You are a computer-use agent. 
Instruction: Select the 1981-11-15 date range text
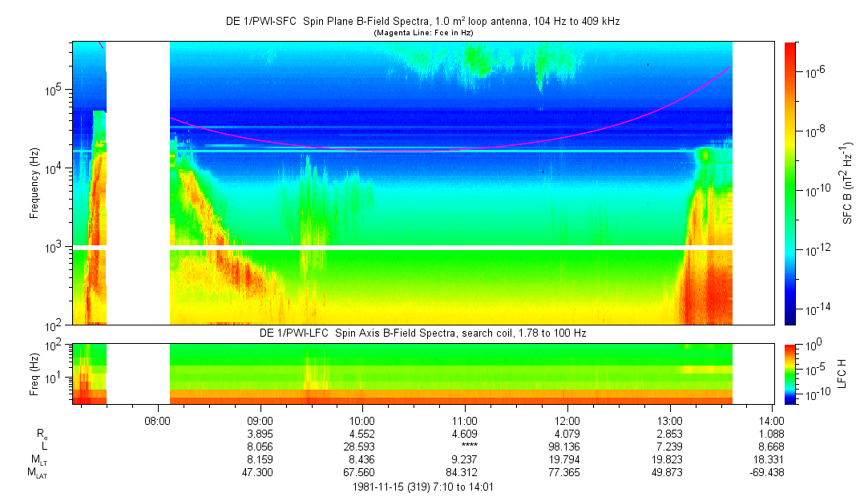(422, 487)
